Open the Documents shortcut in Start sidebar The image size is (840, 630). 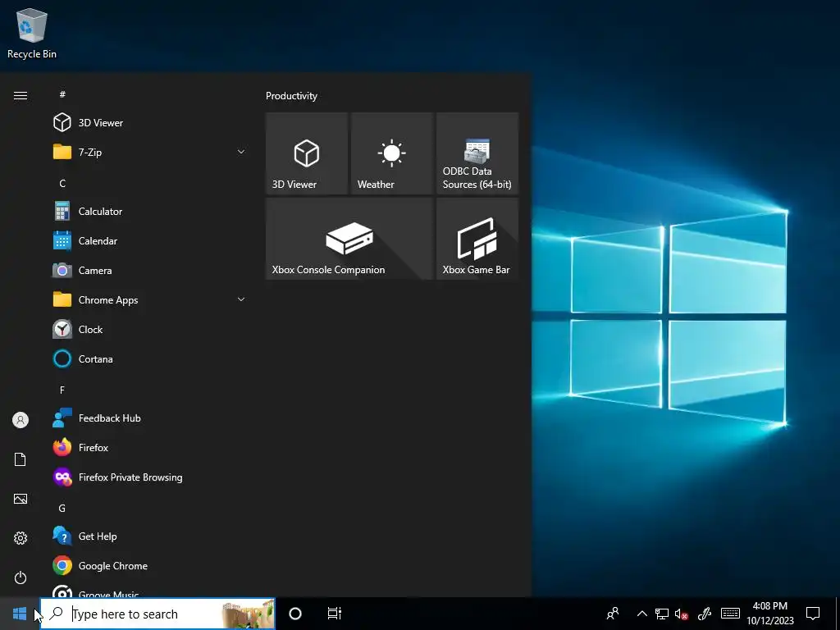pos(21,459)
